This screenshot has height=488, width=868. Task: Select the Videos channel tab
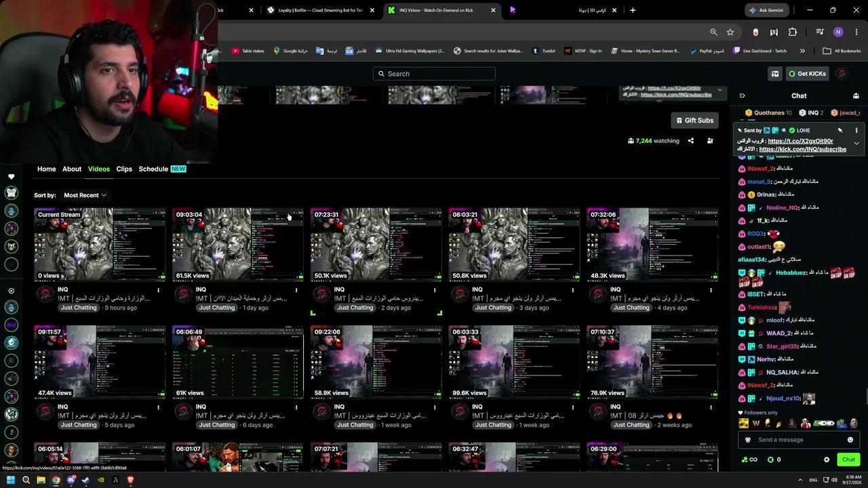pos(98,169)
